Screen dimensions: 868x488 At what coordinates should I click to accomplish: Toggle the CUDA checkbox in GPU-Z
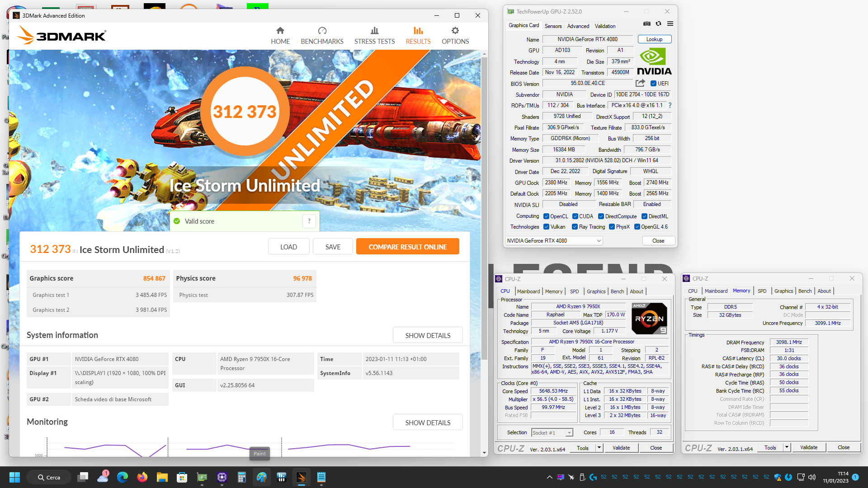(575, 216)
